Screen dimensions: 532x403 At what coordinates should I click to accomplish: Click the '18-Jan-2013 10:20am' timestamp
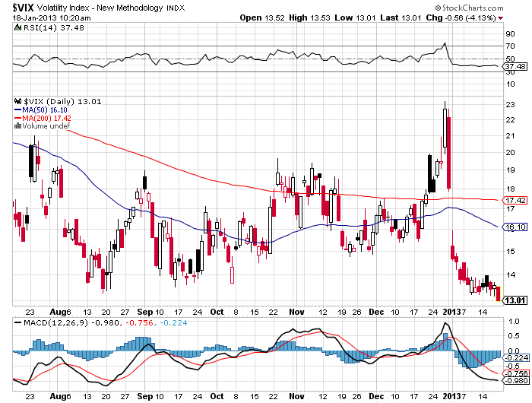[52, 18]
